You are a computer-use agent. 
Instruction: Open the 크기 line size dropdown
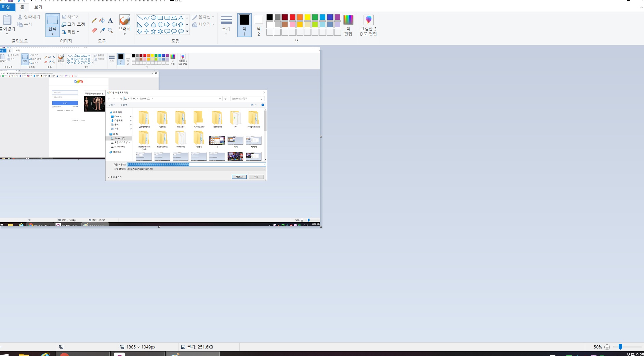pos(226,25)
